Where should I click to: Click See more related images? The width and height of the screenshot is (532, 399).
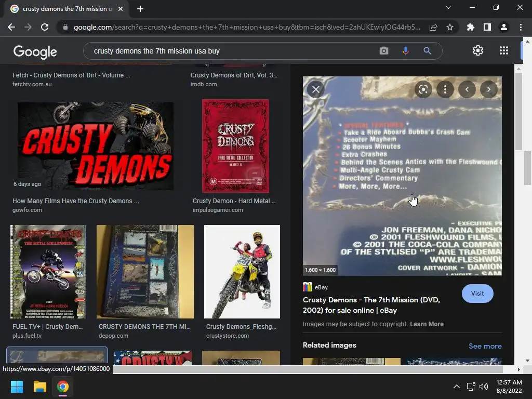point(485,346)
